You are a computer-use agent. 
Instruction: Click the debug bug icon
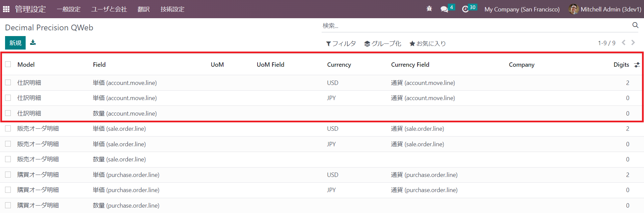pyautogui.click(x=429, y=9)
